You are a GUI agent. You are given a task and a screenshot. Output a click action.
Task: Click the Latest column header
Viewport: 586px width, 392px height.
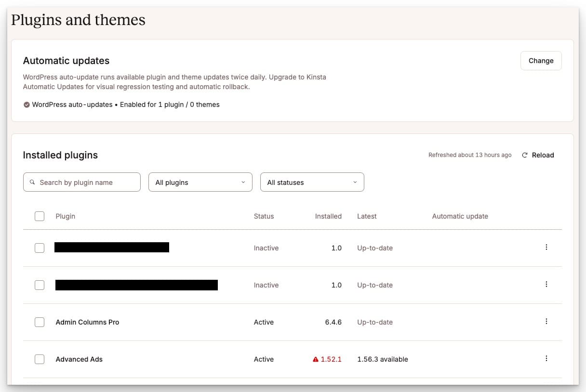(x=367, y=216)
